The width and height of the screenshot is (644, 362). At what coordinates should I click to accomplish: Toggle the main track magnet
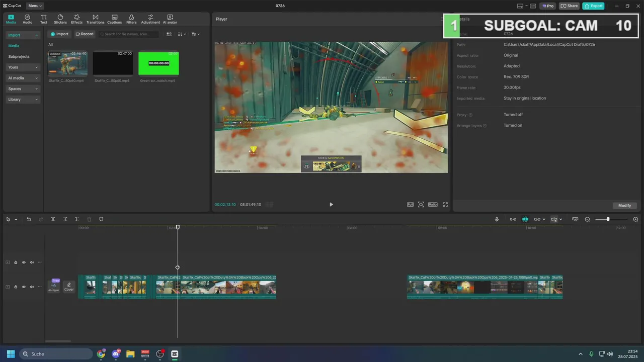[x=513, y=219]
